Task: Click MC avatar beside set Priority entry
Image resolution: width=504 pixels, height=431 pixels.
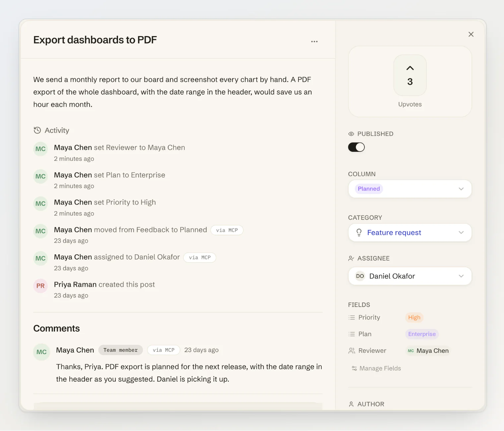Action: click(x=40, y=204)
